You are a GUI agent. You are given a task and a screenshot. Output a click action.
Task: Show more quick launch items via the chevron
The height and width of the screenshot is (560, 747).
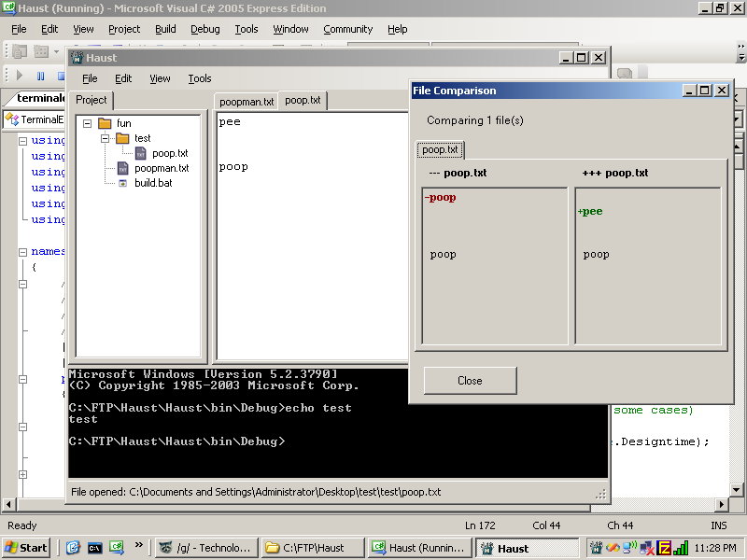[138, 545]
